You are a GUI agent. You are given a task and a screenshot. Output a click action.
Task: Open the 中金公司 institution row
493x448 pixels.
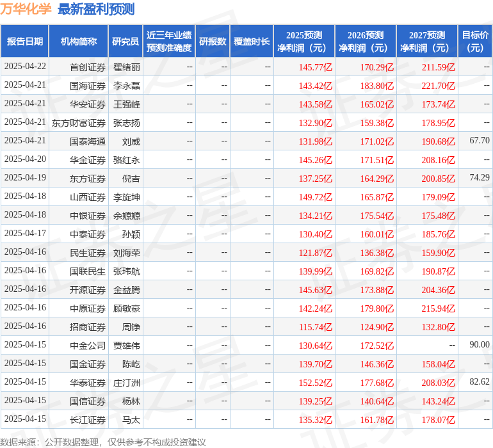[88, 346]
